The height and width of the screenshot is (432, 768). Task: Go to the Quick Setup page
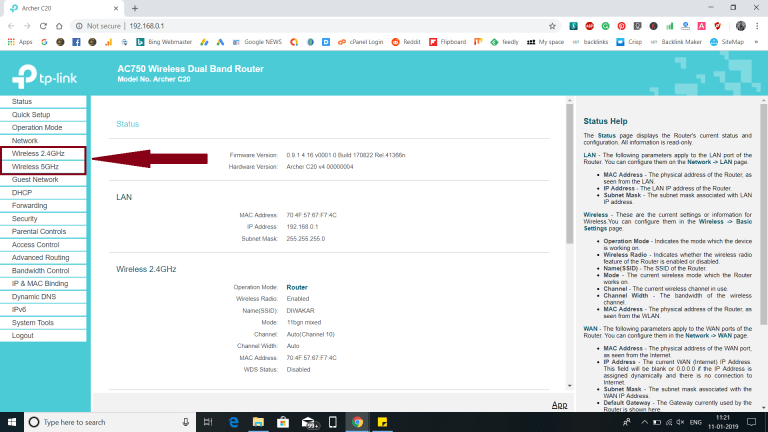[x=31, y=115]
